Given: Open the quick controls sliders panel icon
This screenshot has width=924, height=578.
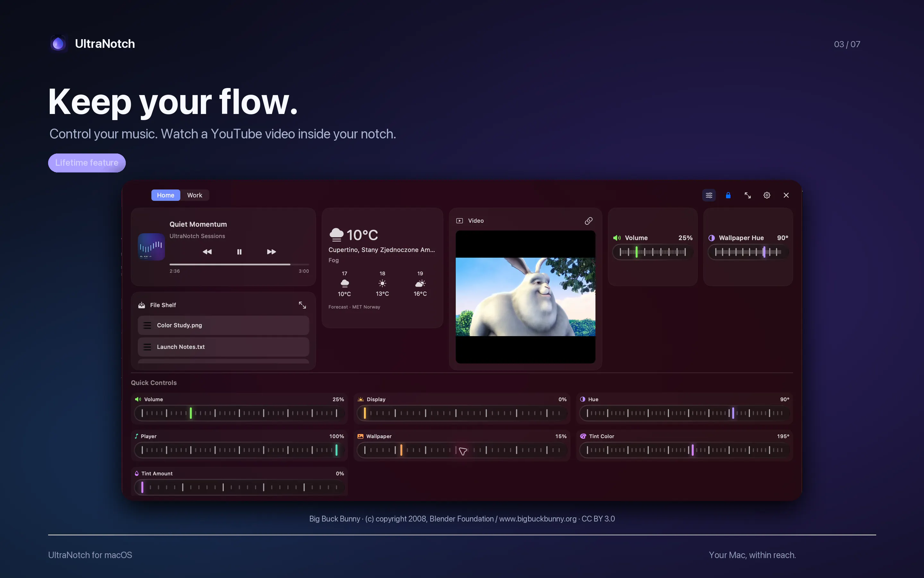Looking at the screenshot, I should 709,195.
